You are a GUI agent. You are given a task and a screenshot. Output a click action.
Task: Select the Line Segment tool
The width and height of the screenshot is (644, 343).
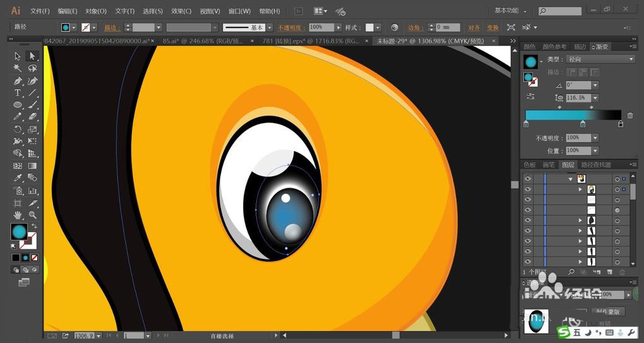click(x=32, y=93)
